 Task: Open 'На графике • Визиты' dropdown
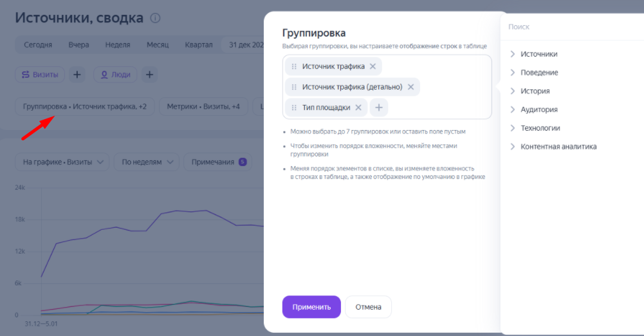click(62, 162)
